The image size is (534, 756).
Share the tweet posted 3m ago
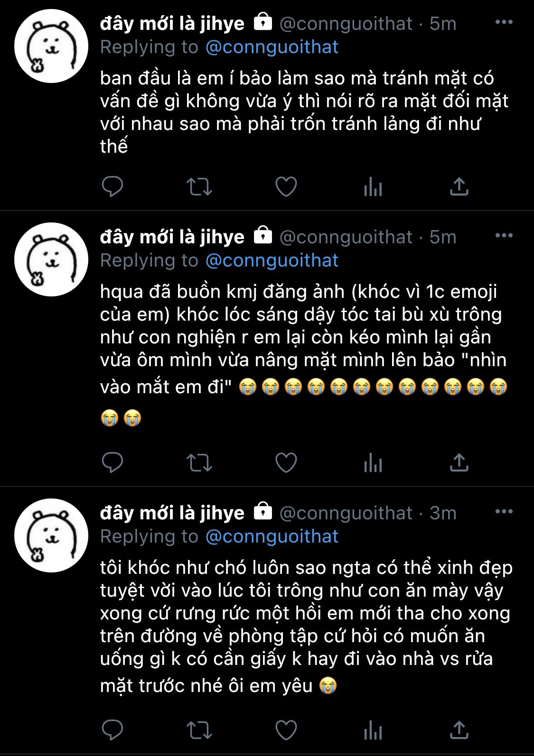459,730
